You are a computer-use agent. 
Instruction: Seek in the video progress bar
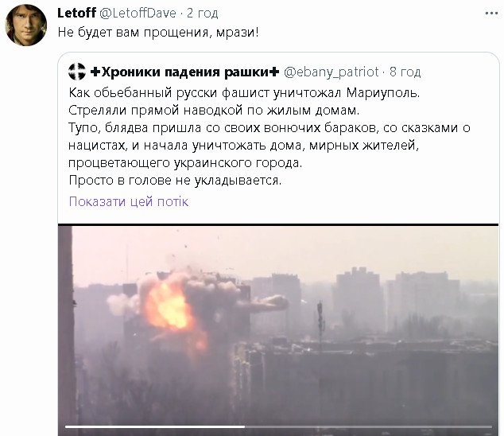[x=278, y=427]
